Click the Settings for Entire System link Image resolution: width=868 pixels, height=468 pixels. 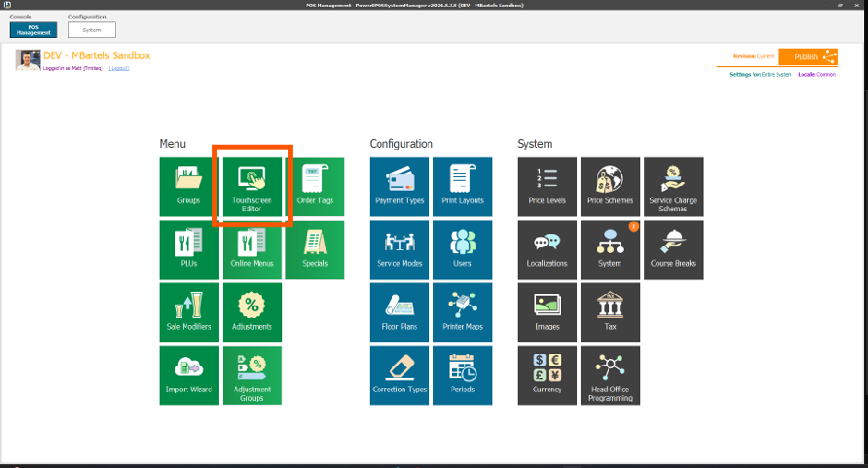[x=760, y=74]
